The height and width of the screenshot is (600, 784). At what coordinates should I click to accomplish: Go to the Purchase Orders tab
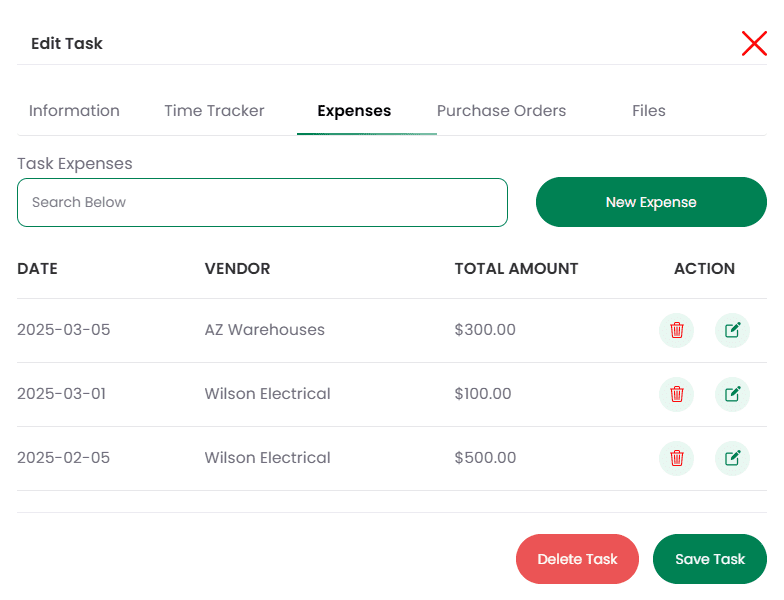tap(502, 110)
